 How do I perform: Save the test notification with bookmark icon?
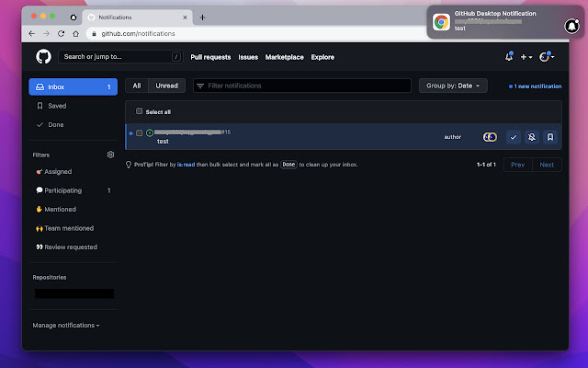pos(550,137)
